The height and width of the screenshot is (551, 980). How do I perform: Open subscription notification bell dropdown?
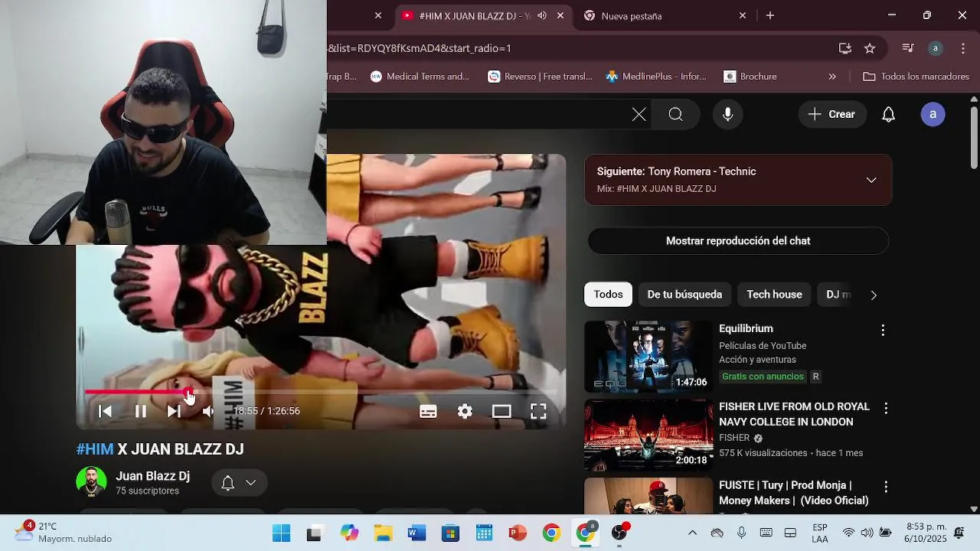(x=239, y=483)
